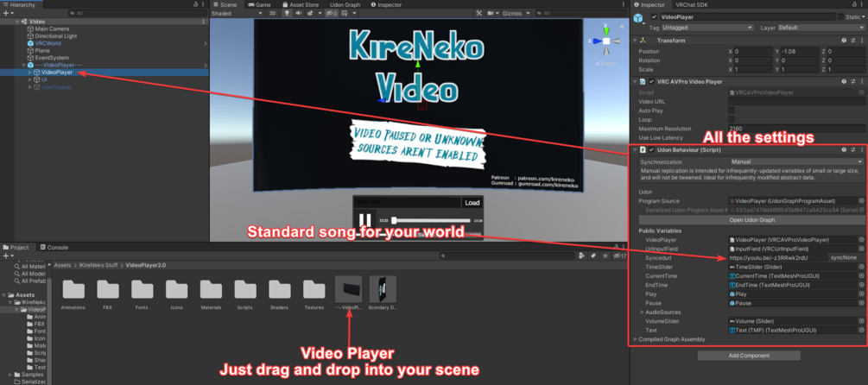Pick object for Program Source field
The image size is (868, 385).
[x=861, y=201]
